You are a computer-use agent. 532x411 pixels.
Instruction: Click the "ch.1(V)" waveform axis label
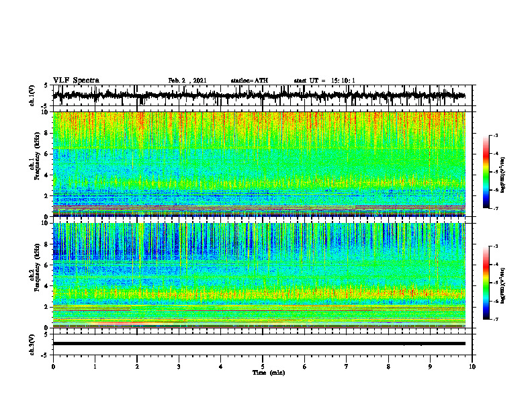[x=32, y=95]
